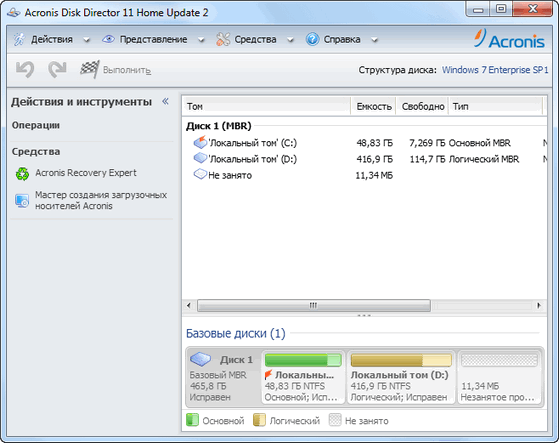Image resolution: width=559 pixels, height=443 pixels.
Task: Click the checkered flag Выполнить icon
Action: [89, 69]
